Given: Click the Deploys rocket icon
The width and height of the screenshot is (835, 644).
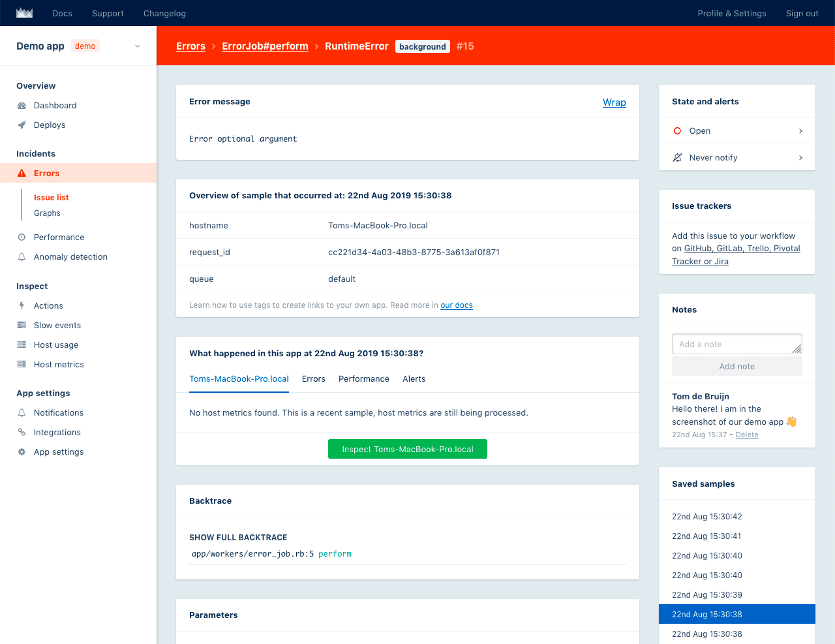Looking at the screenshot, I should [x=22, y=125].
